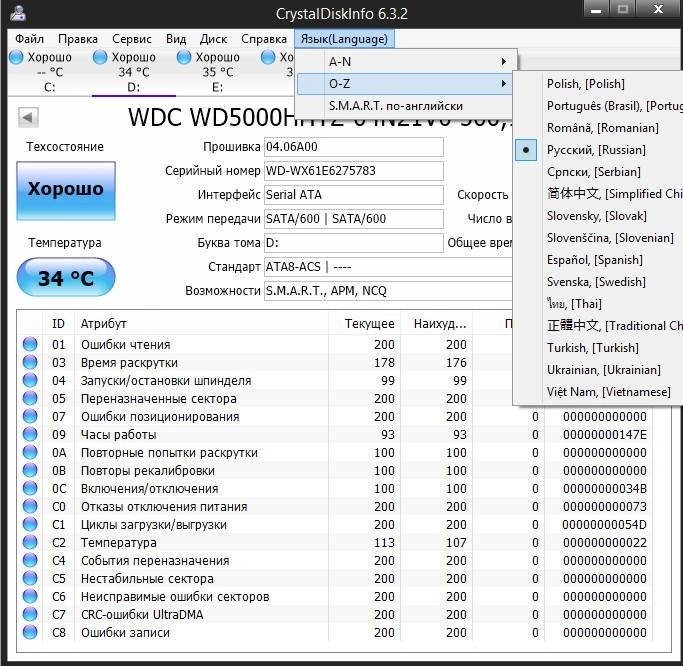
Task: Click the Режим передачи field
Action: point(354,219)
